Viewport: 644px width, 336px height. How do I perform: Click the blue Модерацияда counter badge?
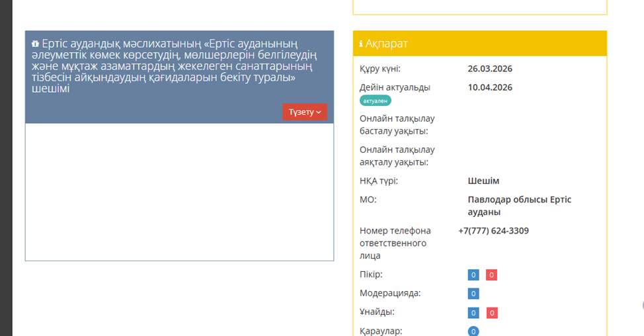473,294
